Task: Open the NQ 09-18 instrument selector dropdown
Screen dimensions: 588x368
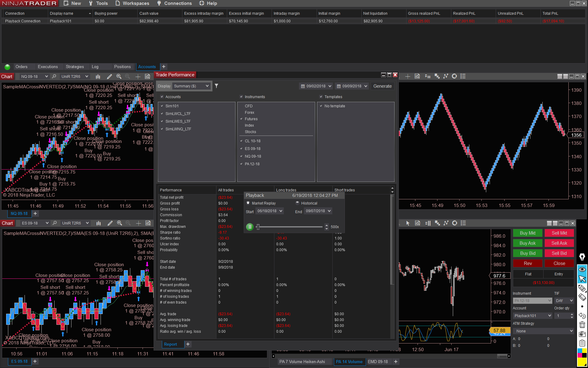Action: coord(34,76)
